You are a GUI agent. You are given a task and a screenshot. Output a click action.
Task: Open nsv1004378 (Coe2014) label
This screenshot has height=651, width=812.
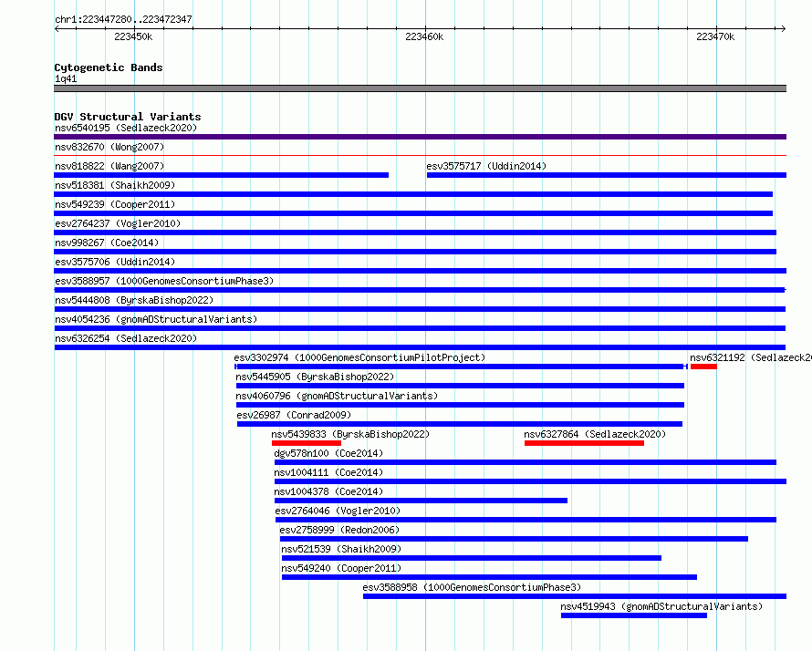328,491
